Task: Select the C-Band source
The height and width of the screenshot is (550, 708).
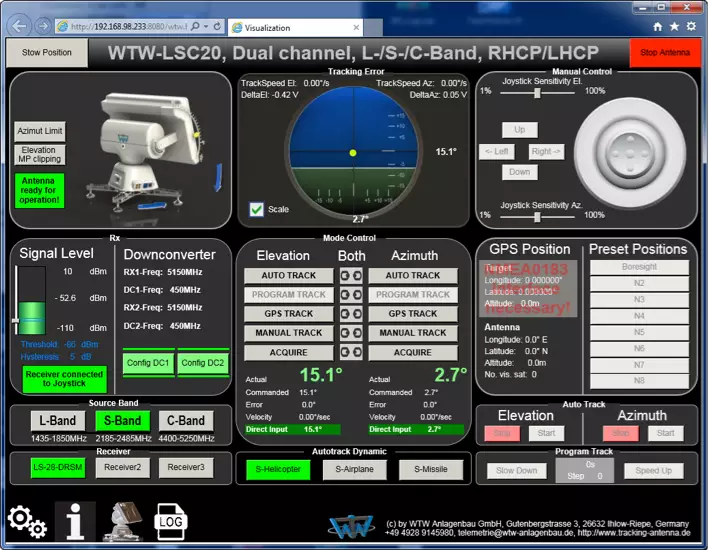Action: coord(186,421)
